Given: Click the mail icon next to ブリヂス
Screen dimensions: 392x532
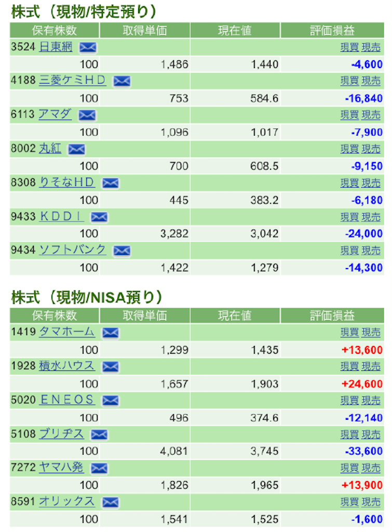Looking at the screenshot, I should 99,435.
